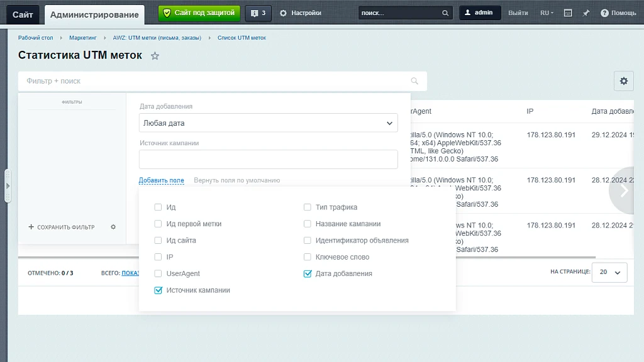Add Statistics page to favorites star

coord(155,56)
